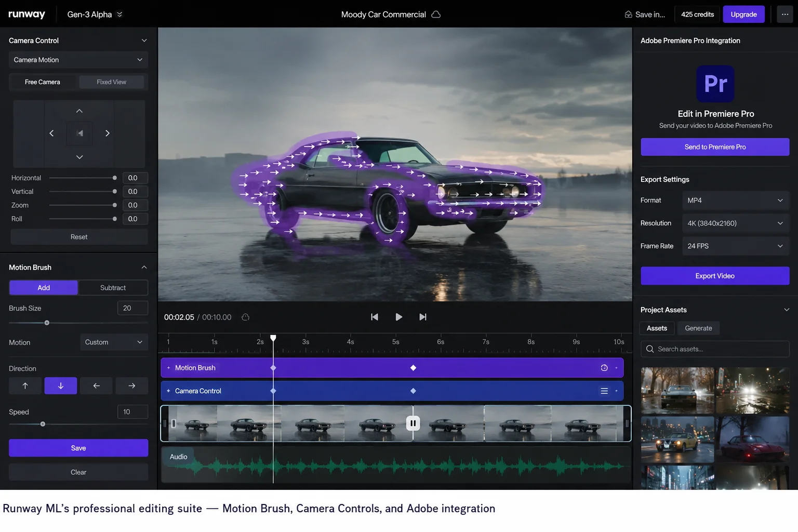Click the Runway logo
Viewport: 798px width, 532px height.
pos(26,14)
